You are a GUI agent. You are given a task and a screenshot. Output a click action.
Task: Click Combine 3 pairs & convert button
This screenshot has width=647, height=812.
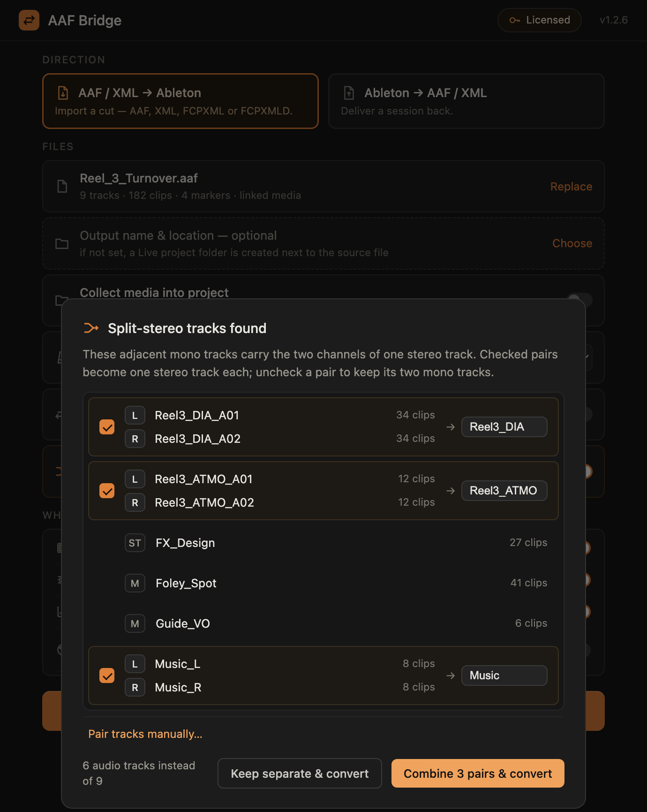pos(478,773)
